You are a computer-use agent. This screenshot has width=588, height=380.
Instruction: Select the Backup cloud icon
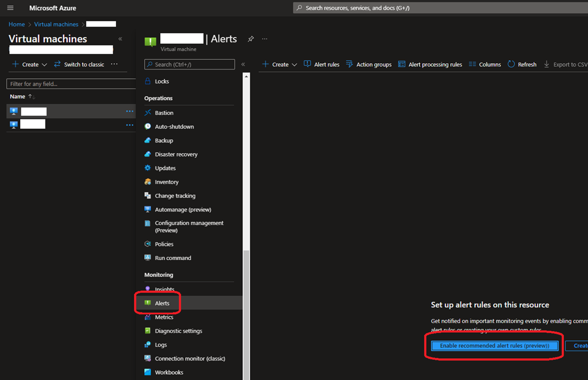pos(148,140)
